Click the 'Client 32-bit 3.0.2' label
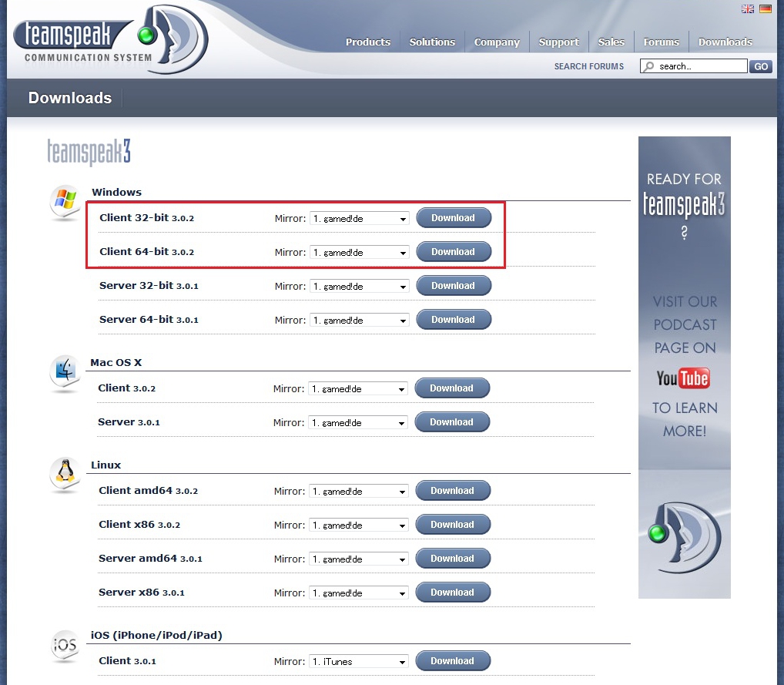The width and height of the screenshot is (784, 685). pos(146,217)
